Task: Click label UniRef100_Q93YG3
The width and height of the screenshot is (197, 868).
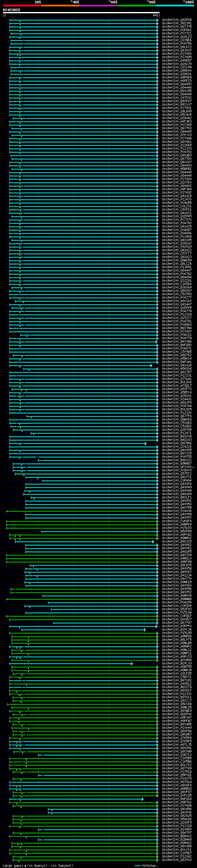Action: pos(177,860)
